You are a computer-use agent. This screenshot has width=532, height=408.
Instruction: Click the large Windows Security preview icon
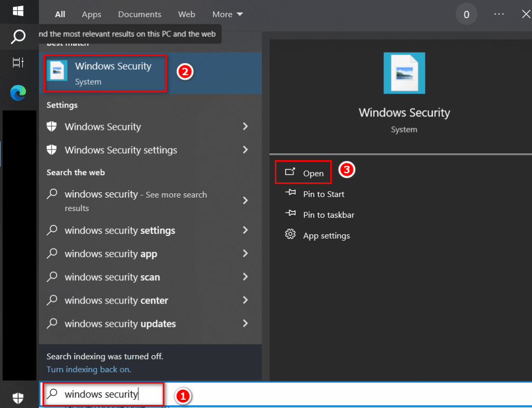point(404,73)
